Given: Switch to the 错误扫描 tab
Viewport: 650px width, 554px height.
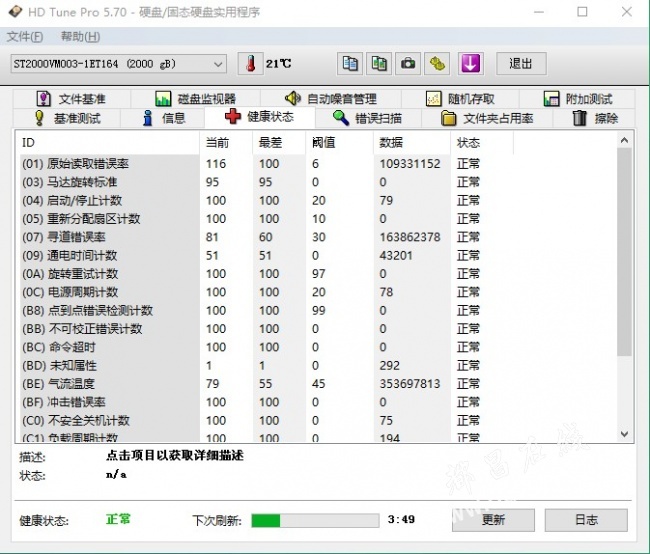Looking at the screenshot, I should coord(368,118).
